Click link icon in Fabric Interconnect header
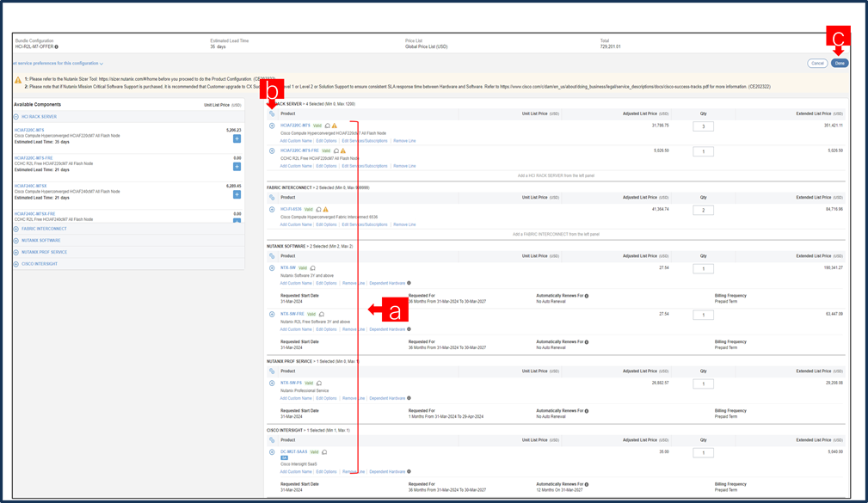868x503 pixels. [x=272, y=198]
